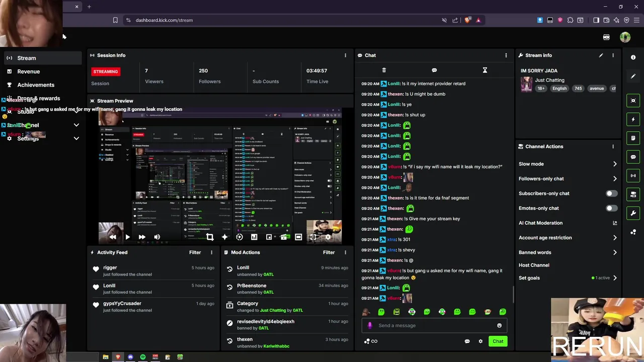Click the trash icon in chat toolbar
Screen dimensions: 644x362
384,70
